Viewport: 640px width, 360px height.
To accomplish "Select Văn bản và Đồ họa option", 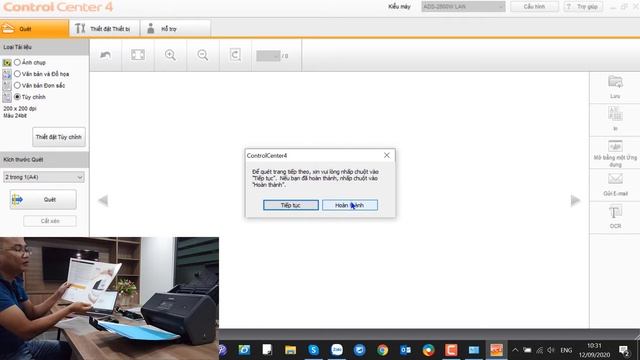I will coord(17,74).
